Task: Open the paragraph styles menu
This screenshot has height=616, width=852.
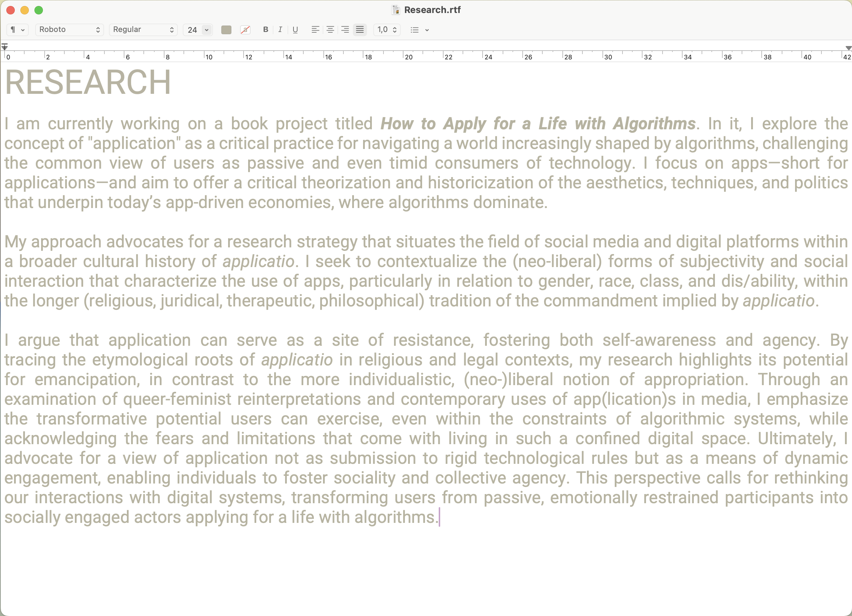Action: click(17, 30)
